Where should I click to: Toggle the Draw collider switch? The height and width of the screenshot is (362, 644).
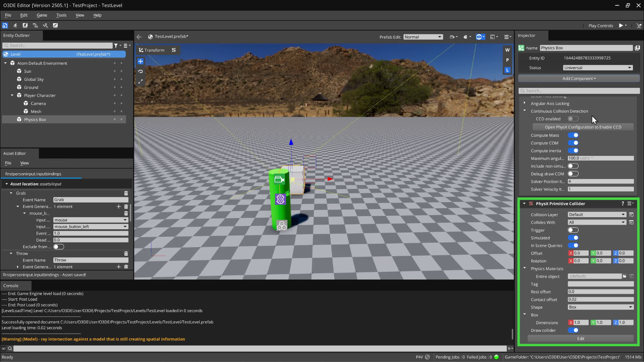573,330
